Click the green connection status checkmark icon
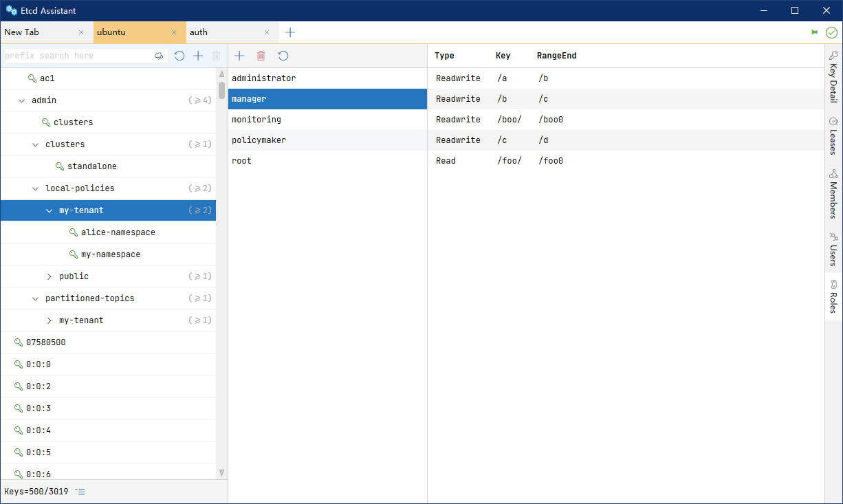Image resolution: width=843 pixels, height=504 pixels. point(831,32)
